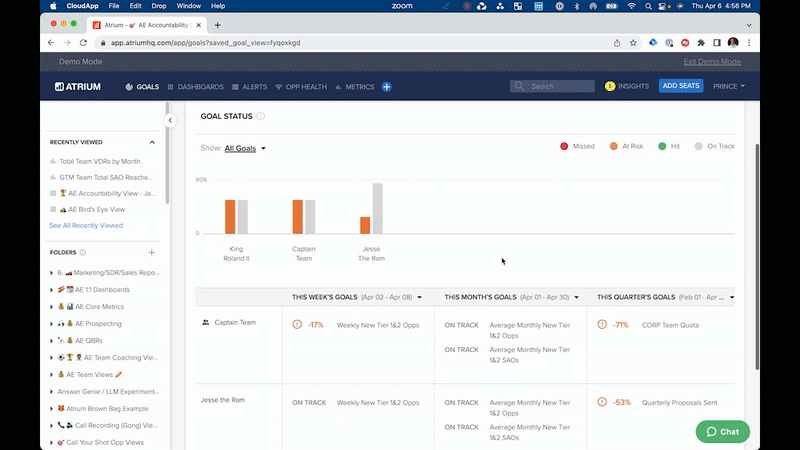
Task: Click the blue plus icon in navbar
Action: (x=387, y=87)
